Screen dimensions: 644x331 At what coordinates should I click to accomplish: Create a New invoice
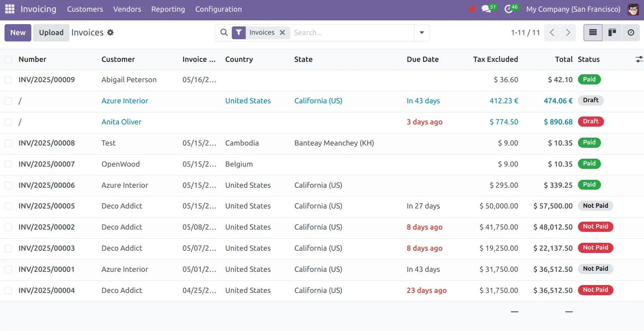pos(18,32)
